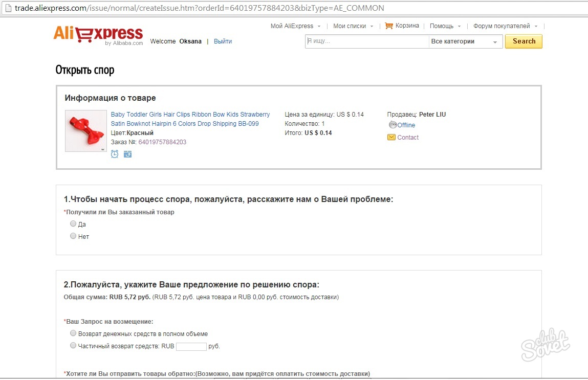This screenshot has width=588, height=380.
Task: Choose full refund option 'Возврат денежных средств'
Action: 73,333
